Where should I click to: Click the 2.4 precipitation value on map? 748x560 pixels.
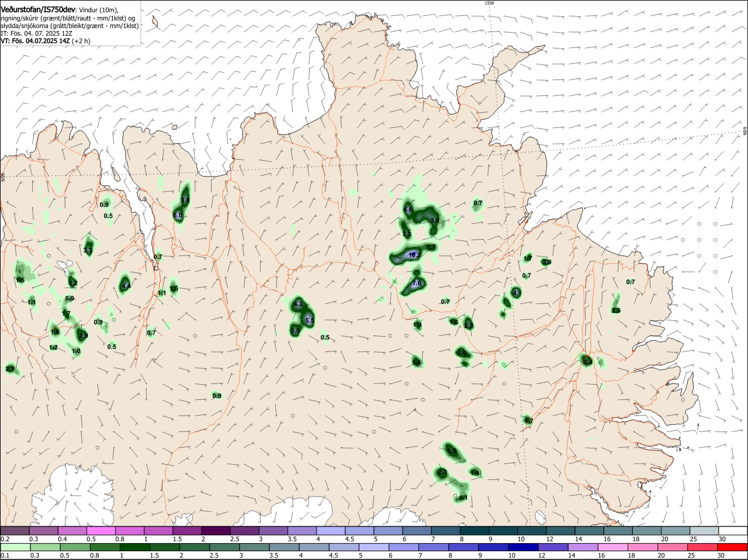click(587, 362)
